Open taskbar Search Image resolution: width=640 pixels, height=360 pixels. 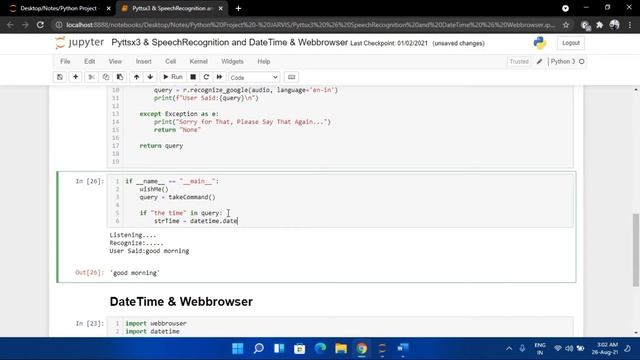[x=258, y=348]
